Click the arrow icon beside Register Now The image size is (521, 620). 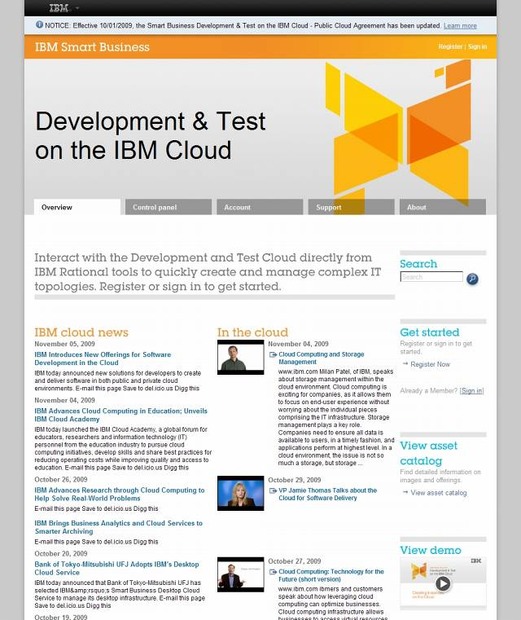point(405,363)
